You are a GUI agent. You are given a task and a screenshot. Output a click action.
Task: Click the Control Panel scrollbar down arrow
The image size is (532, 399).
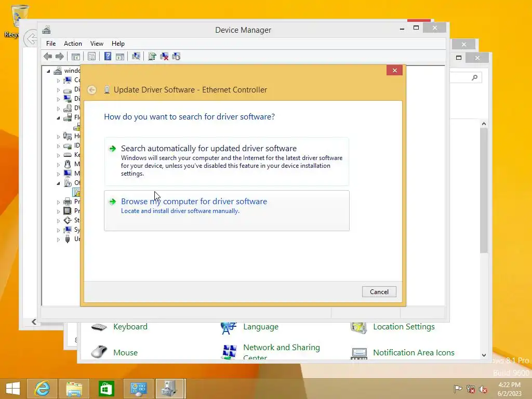click(484, 355)
